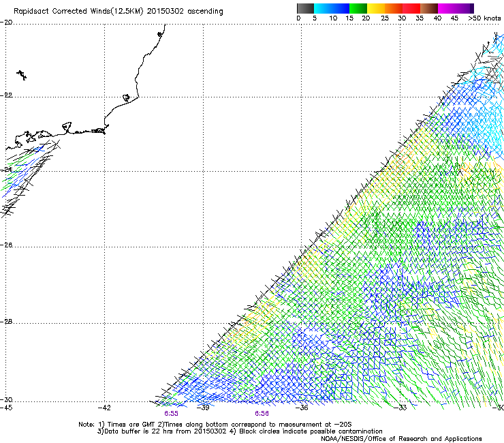Viewport: 504px width, 443px height.
Task: Click the -22 latitude axis label
Action: click(6, 95)
